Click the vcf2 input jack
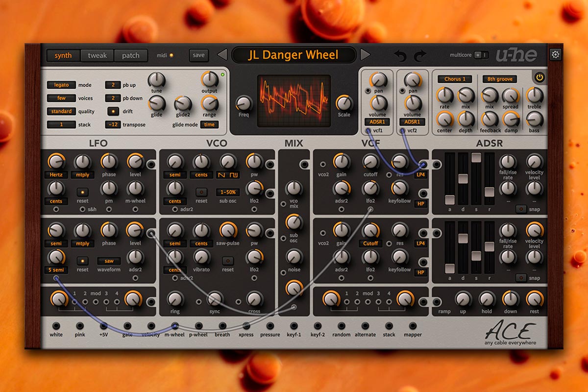Viewport: 588px width, 392px height. pos(402,131)
